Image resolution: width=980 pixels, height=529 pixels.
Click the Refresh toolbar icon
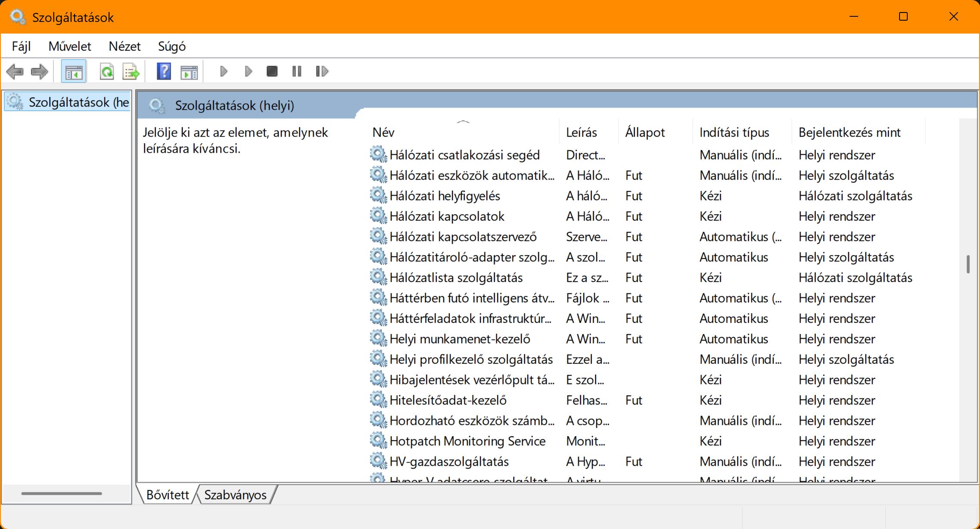point(106,71)
